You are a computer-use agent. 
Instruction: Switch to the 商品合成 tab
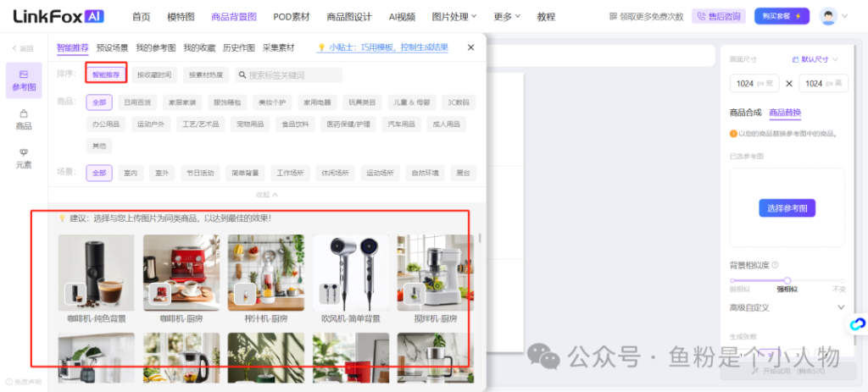click(x=745, y=113)
